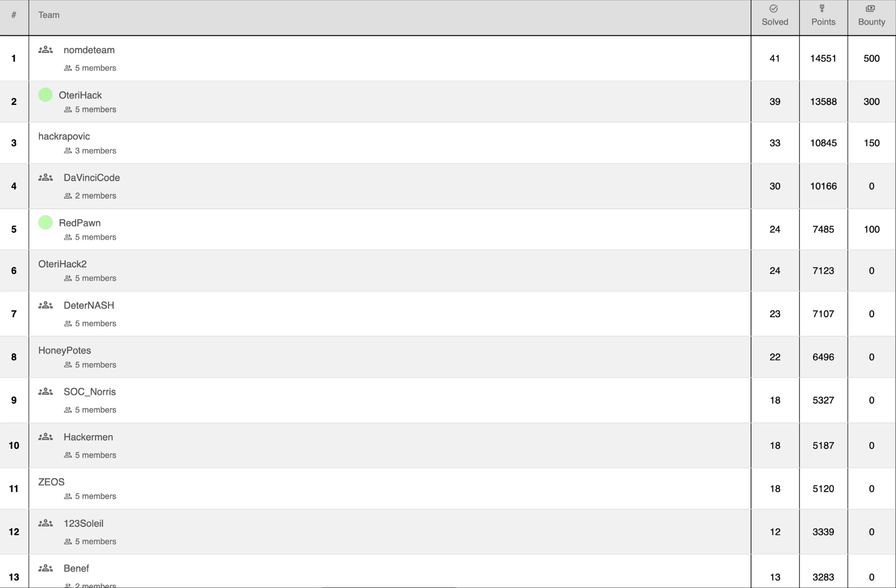Click the Solved column checkmark icon
896x588 pixels.
773,9
